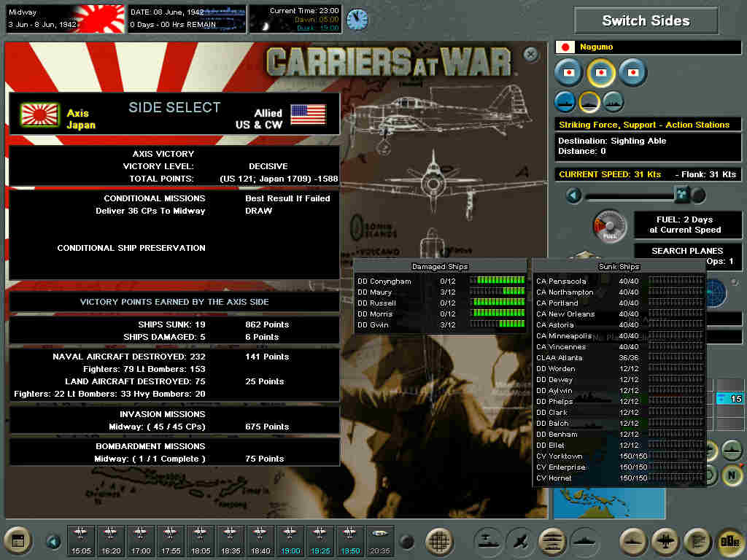Select the 19:00 air strike event
The height and width of the screenshot is (560, 747).
point(290,540)
